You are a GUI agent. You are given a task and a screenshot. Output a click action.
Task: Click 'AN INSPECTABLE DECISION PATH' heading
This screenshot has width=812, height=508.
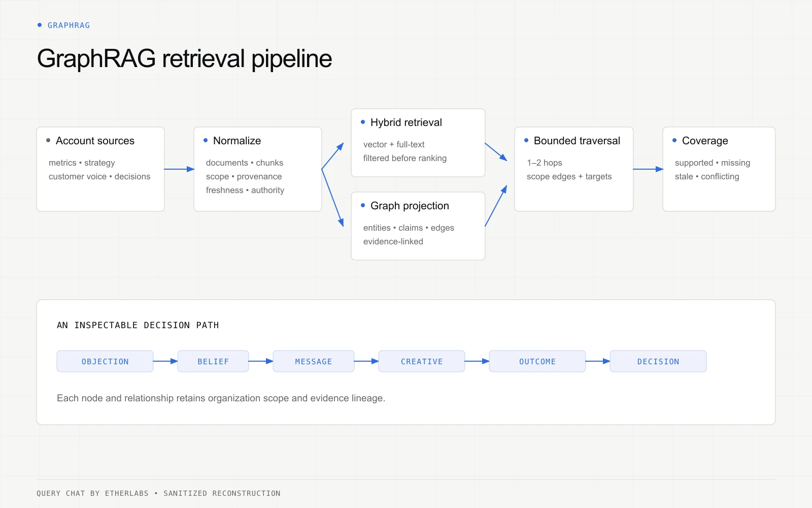(x=138, y=325)
